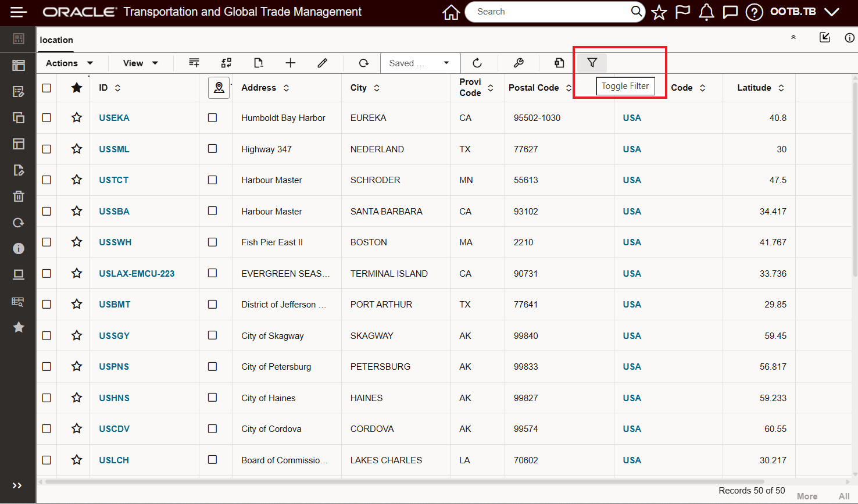Open the notifications bell
This screenshot has width=858, height=504.
[x=706, y=12]
